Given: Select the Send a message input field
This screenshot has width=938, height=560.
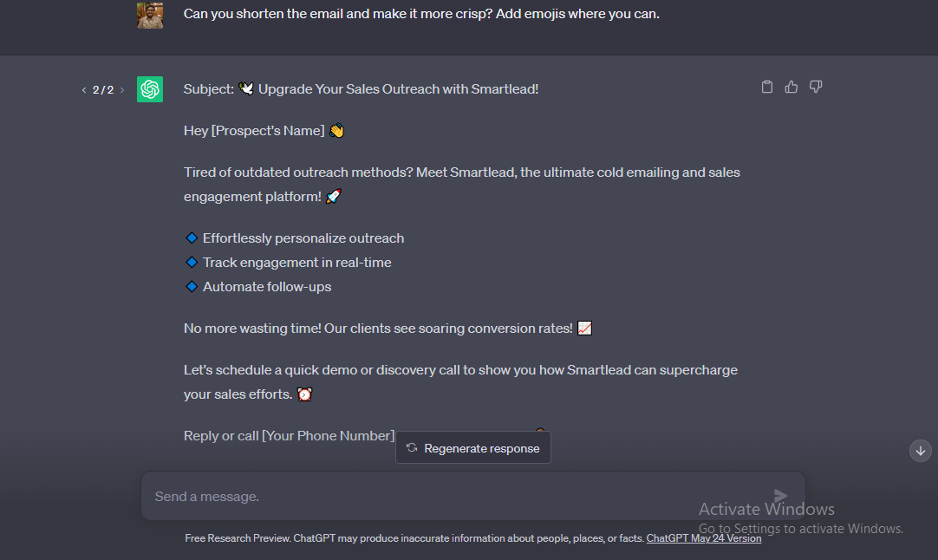Looking at the screenshot, I should [347, 496].
